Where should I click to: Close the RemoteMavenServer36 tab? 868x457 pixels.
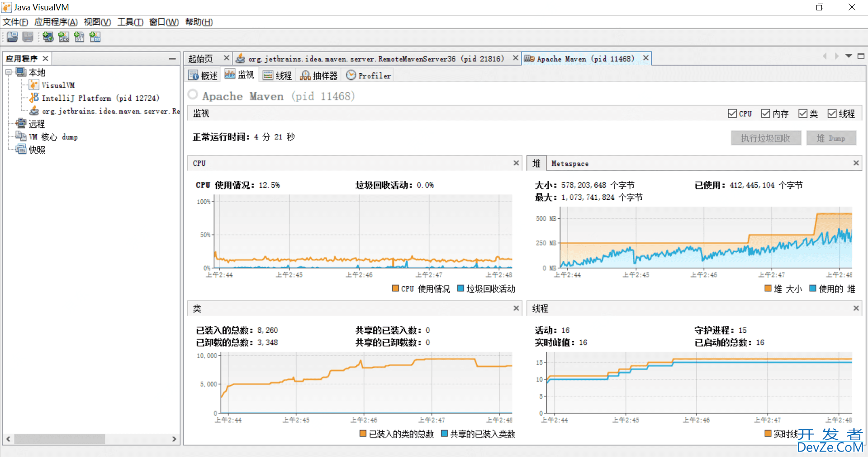[515, 58]
